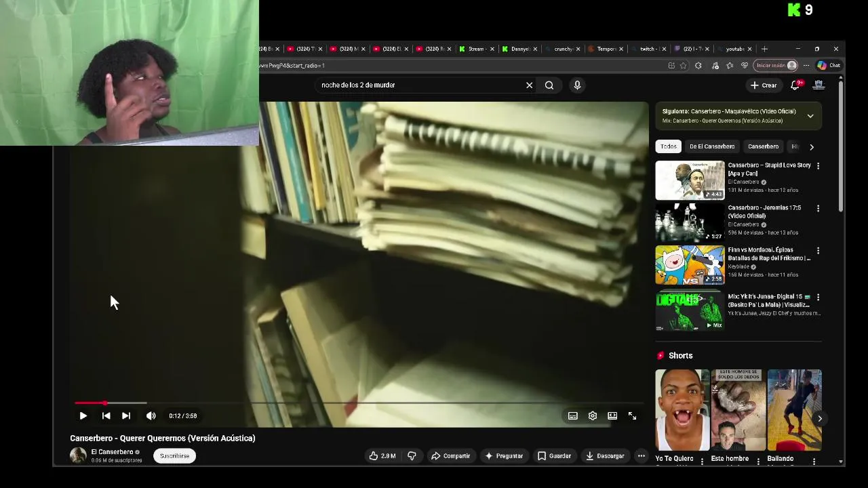868x488 pixels.
Task: Open the Bailando short thumbnail
Action: (x=794, y=410)
